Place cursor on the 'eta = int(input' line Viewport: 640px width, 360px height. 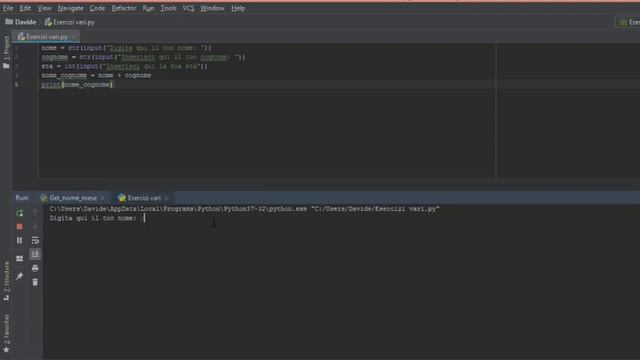click(124, 66)
